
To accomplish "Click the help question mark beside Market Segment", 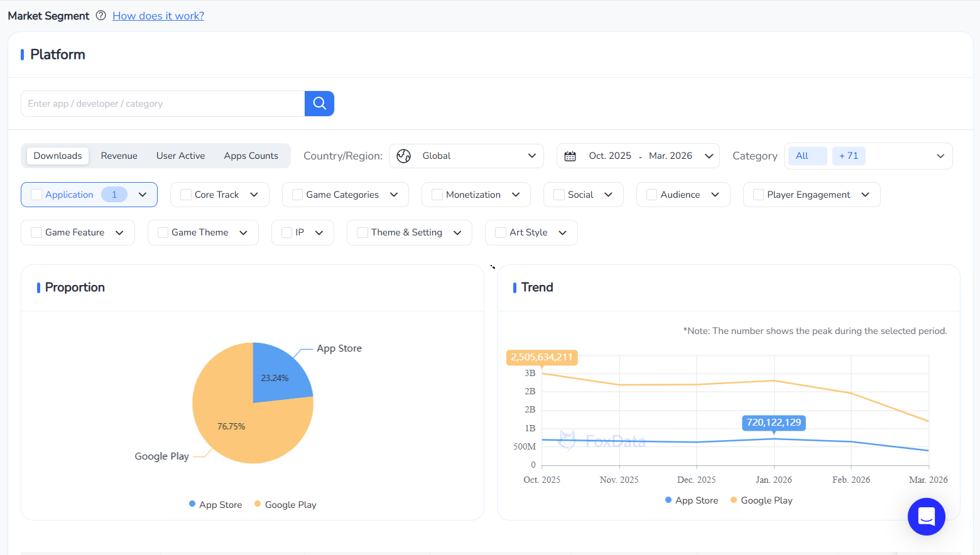I will click(101, 16).
